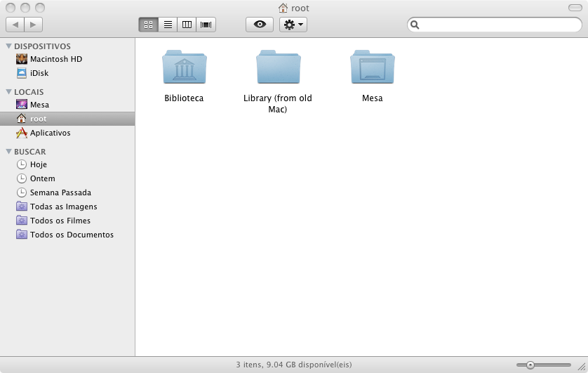The width and height of the screenshot is (588, 373).
Task: Click the Aplicativos icon
Action: 22,133
